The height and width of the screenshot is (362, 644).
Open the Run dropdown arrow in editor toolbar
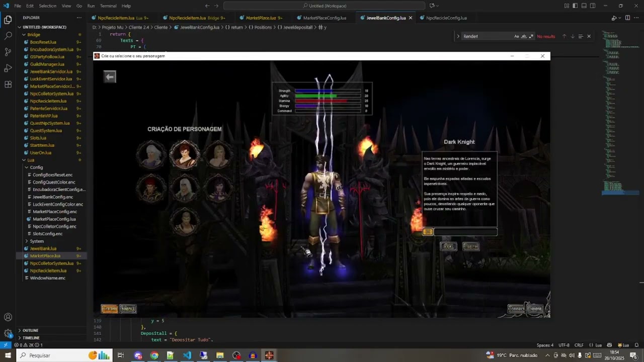click(x=619, y=18)
